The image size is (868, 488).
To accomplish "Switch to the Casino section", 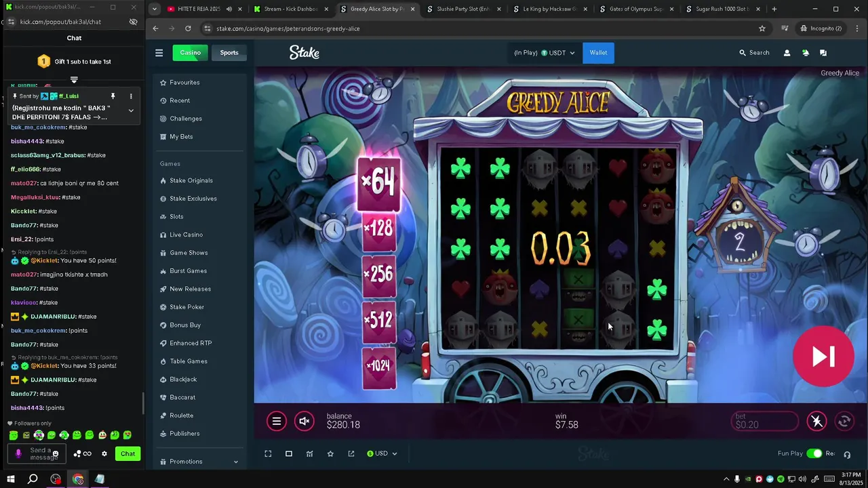I will [190, 53].
